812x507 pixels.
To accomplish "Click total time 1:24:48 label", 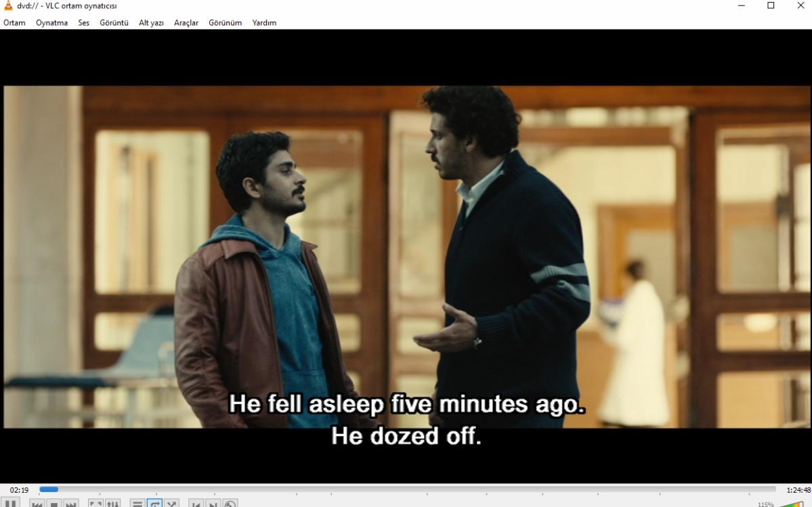I will [x=798, y=490].
